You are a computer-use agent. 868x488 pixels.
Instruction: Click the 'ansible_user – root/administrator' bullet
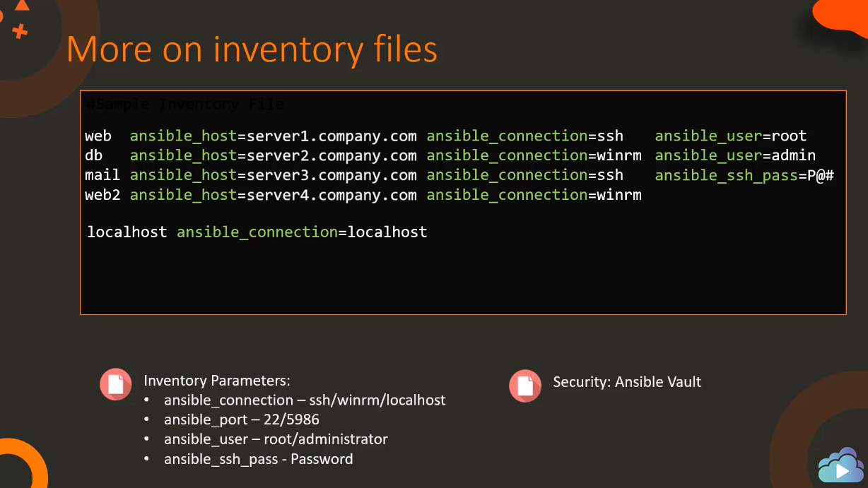click(276, 439)
